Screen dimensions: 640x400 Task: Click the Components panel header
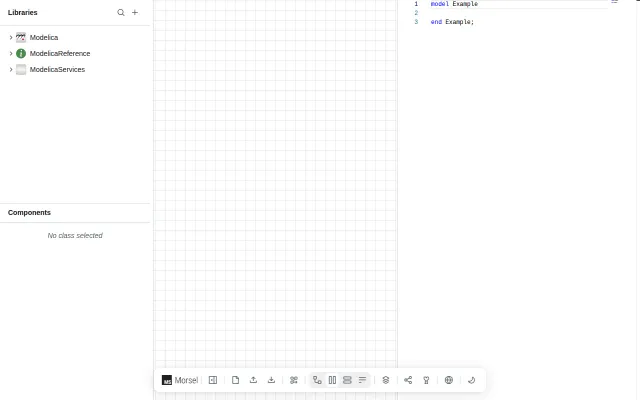(29, 213)
